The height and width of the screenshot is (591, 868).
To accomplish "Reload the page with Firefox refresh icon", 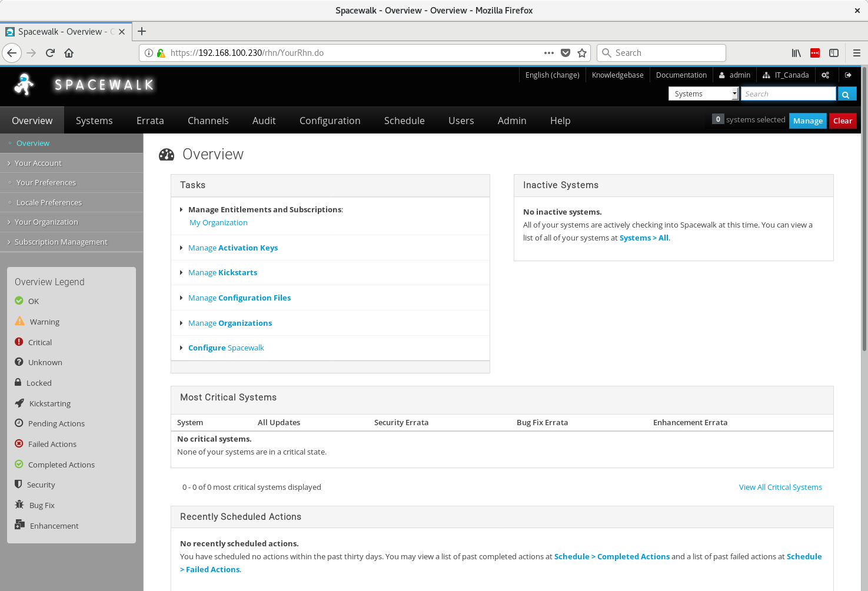I will click(50, 53).
